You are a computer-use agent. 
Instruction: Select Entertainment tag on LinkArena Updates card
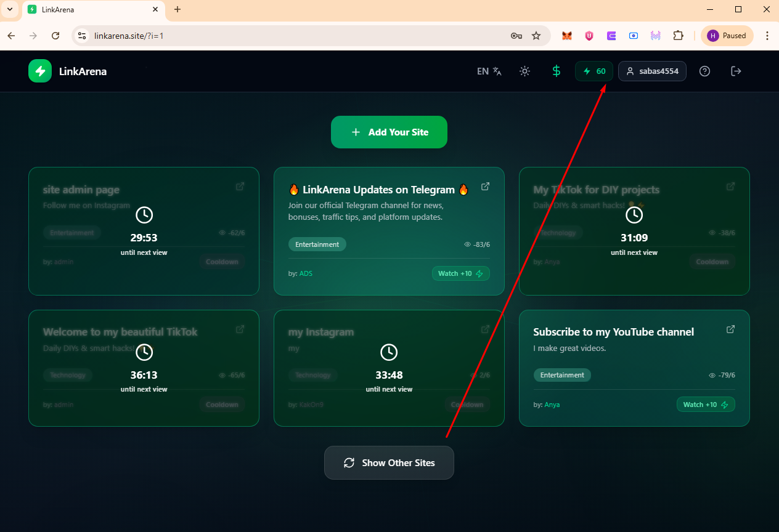pos(317,244)
